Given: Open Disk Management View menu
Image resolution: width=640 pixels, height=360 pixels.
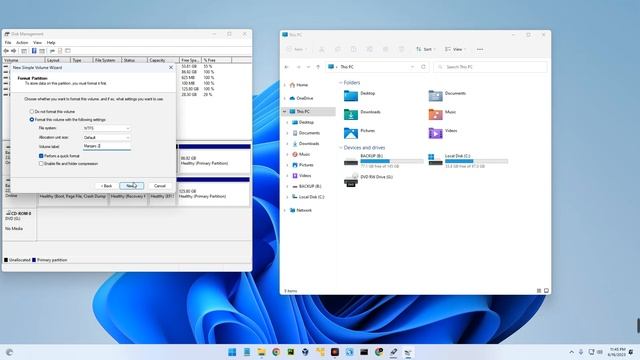Looking at the screenshot, I should point(37,42).
